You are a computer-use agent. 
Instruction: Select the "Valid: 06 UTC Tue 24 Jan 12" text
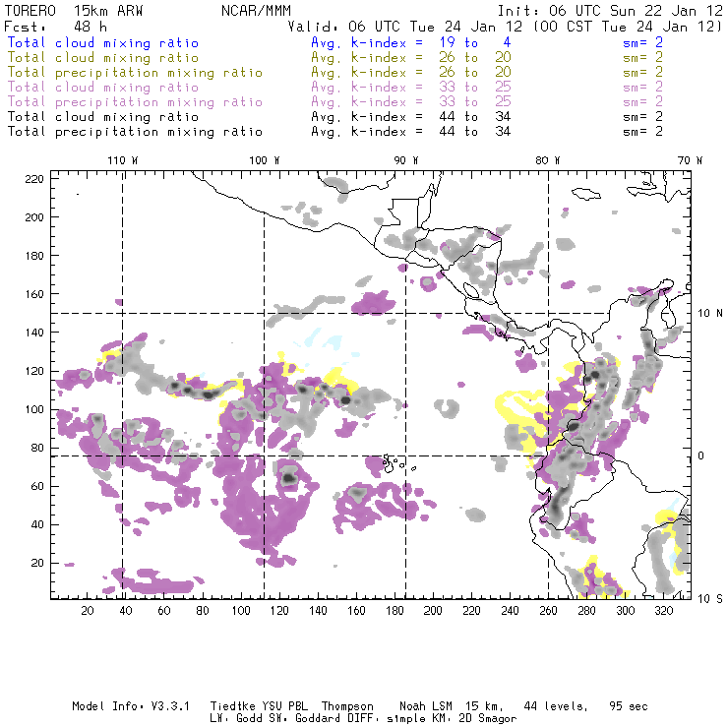pos(405,27)
